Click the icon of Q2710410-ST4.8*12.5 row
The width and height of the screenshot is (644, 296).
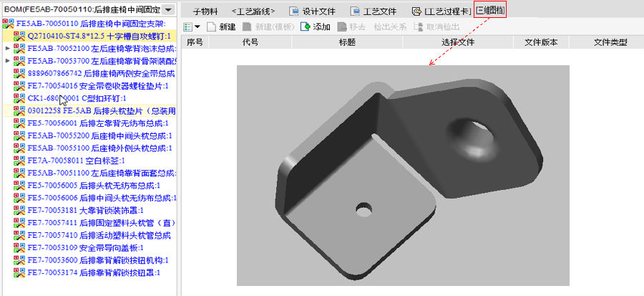(x=19, y=37)
